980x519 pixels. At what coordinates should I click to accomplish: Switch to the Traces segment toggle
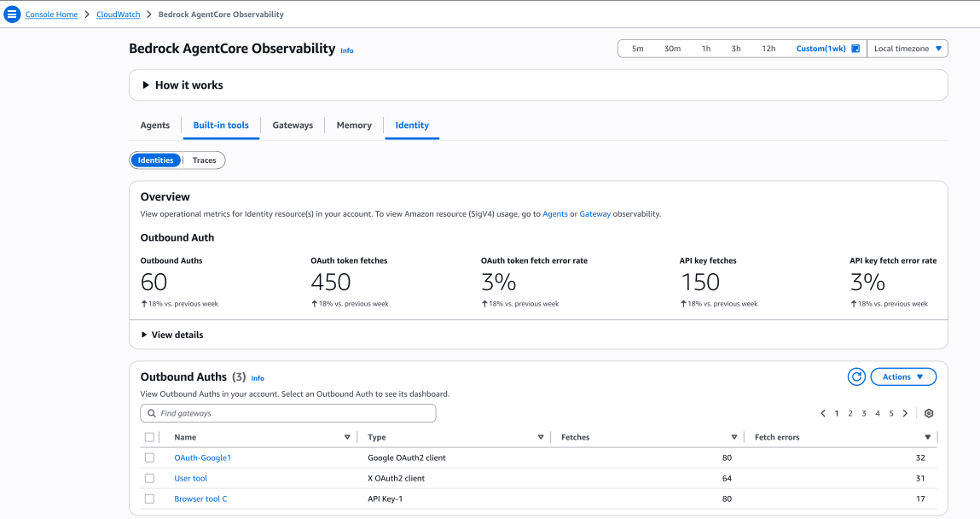coord(204,160)
